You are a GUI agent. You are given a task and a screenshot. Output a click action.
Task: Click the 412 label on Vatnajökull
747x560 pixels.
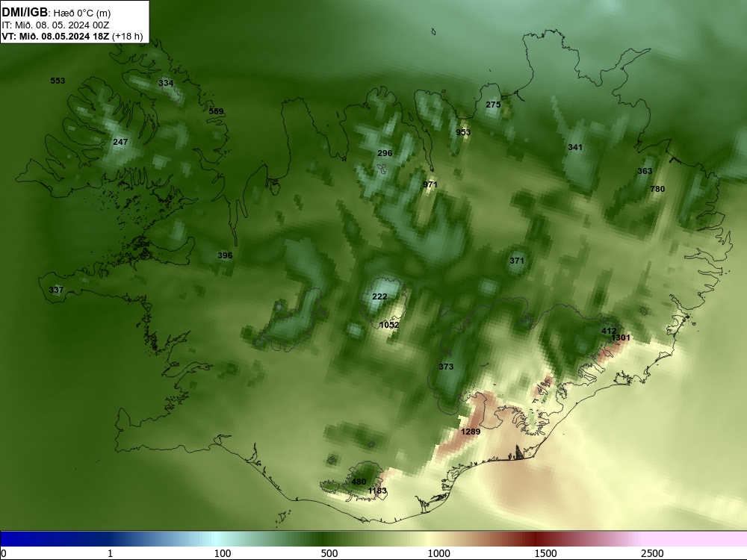(x=609, y=331)
